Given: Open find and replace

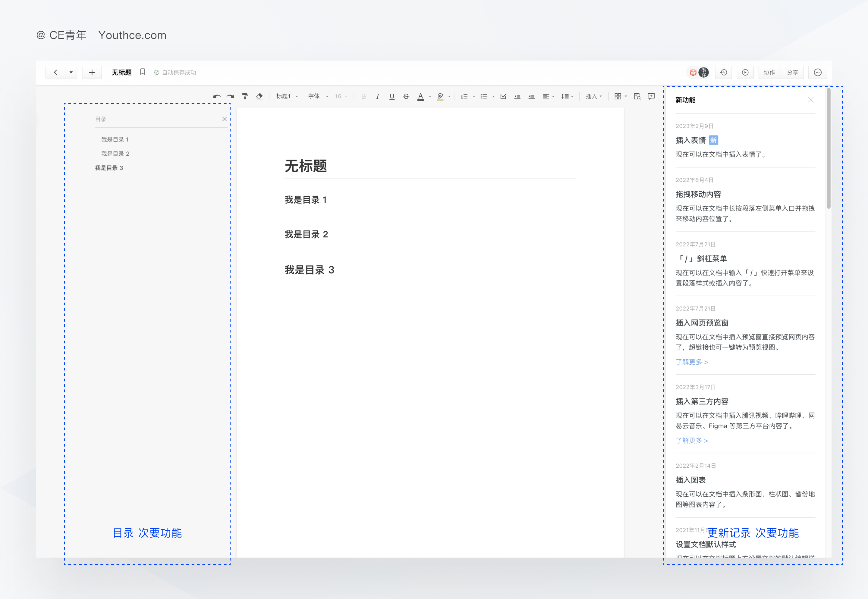Looking at the screenshot, I should [x=637, y=96].
